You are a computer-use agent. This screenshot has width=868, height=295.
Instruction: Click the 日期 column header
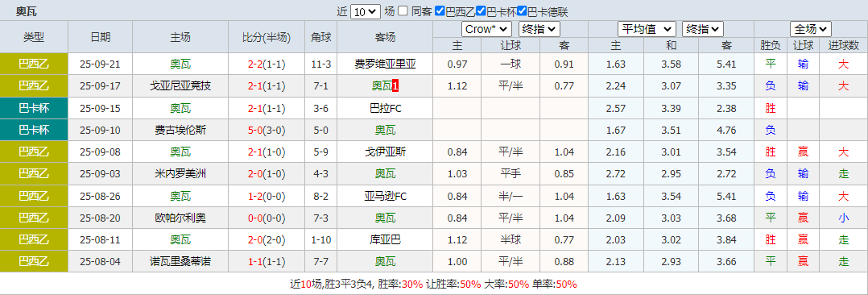coord(100,37)
